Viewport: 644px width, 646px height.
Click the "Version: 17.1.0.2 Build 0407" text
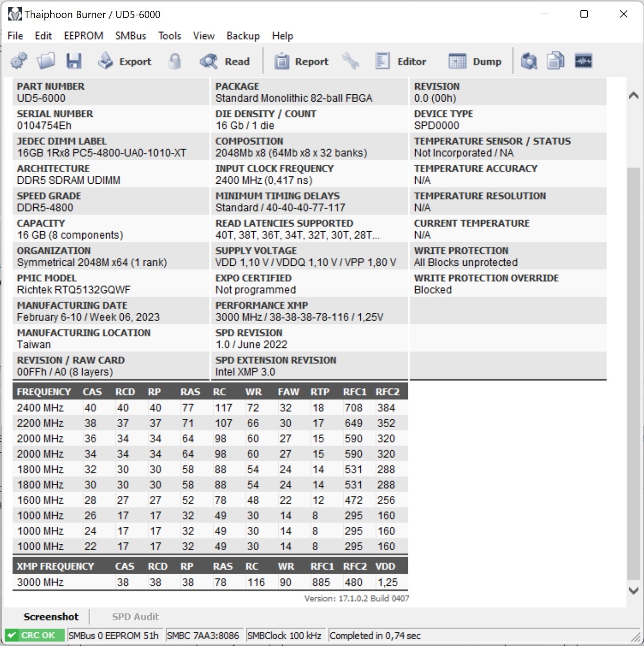tap(356, 599)
